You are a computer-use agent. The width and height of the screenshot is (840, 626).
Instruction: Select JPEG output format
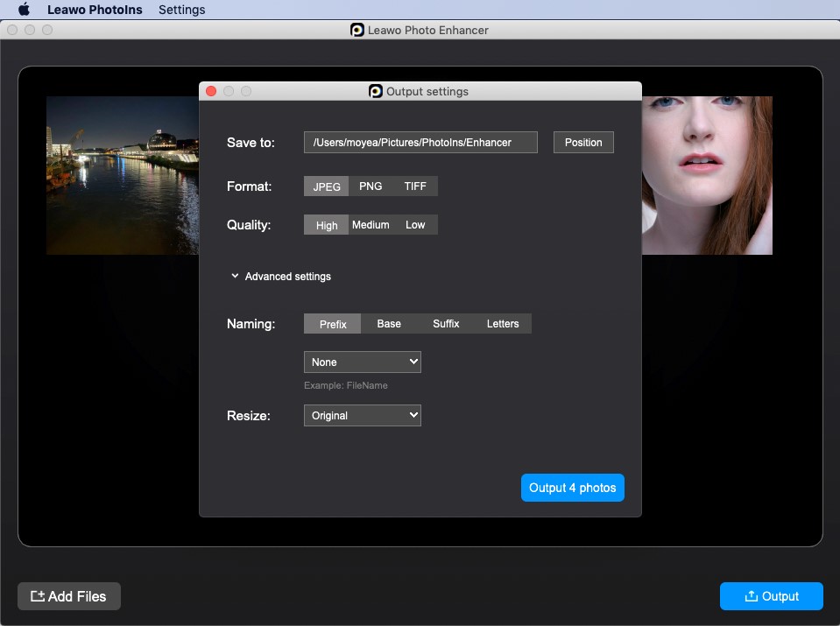coord(327,186)
